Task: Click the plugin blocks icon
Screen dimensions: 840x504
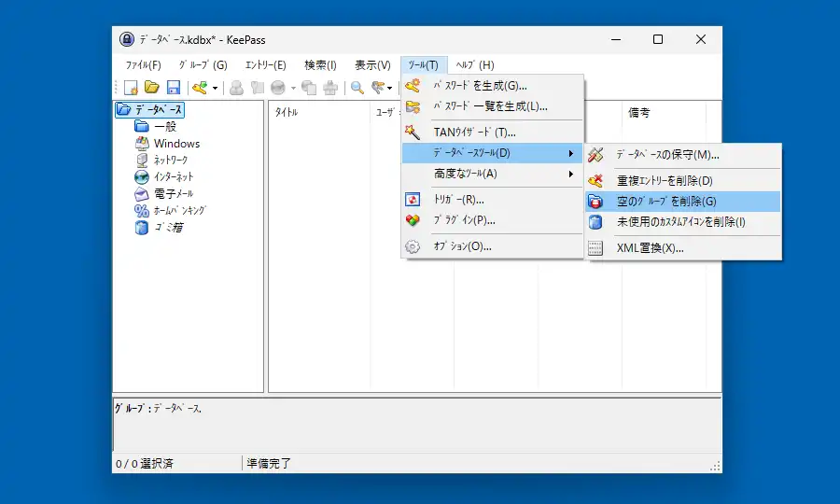Action: coord(413,220)
